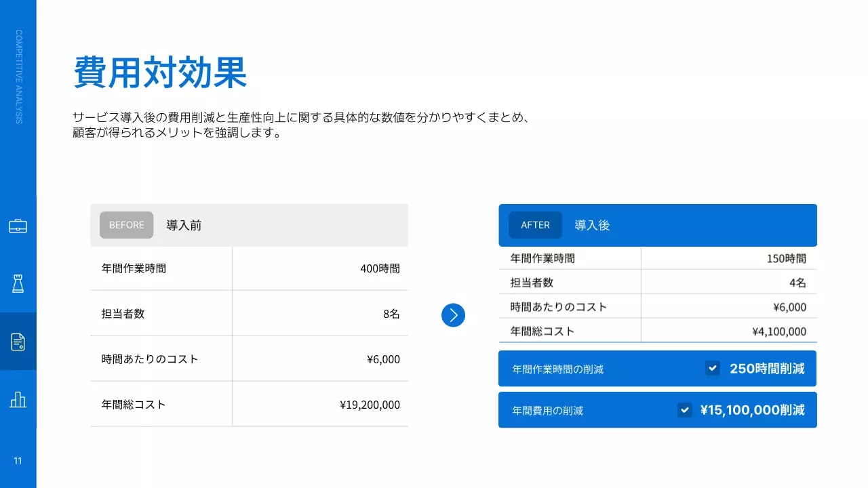Viewport: 868px width, 488px height.
Task: Select the checkmark icon on 250時間削減 badge
Action: pos(712,368)
